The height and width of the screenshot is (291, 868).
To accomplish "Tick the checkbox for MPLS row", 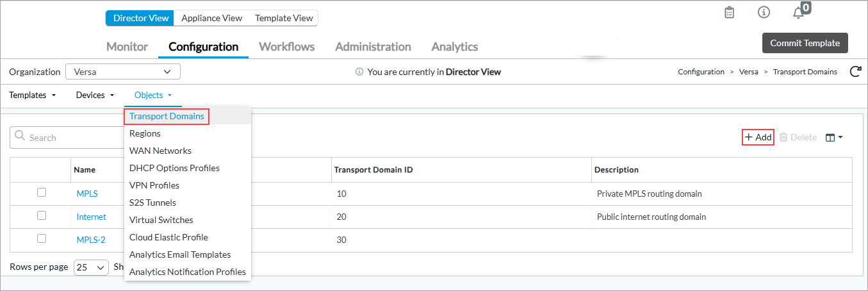I will coord(42,192).
